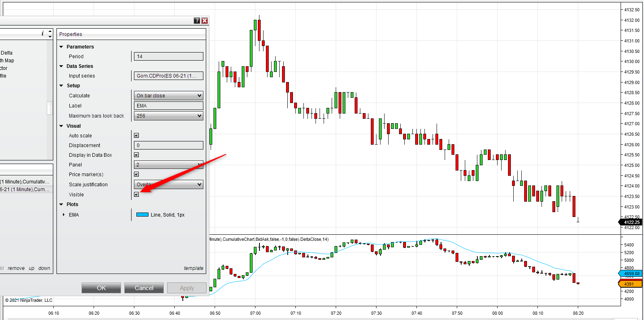
Task: Edit the Displacement field
Action: (169, 145)
